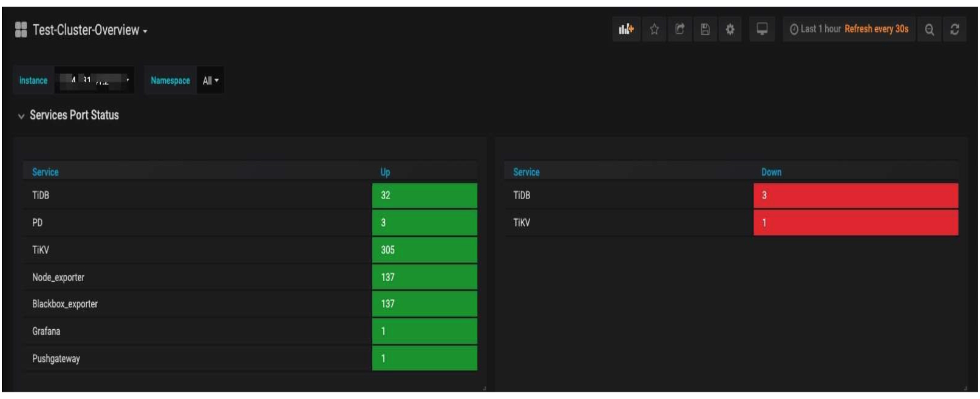
Task: Click Grafana's green cell showing 1
Action: 424,331
